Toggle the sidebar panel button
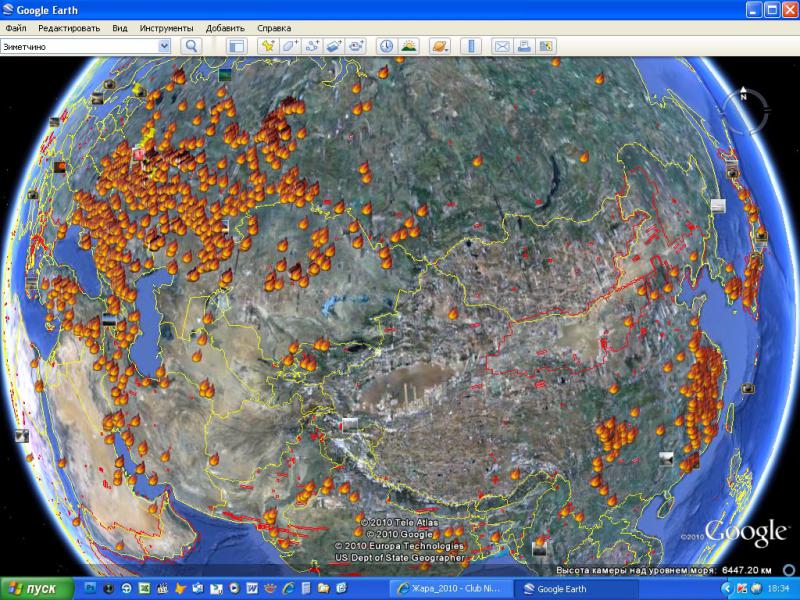The height and width of the screenshot is (600, 800). [x=237, y=46]
